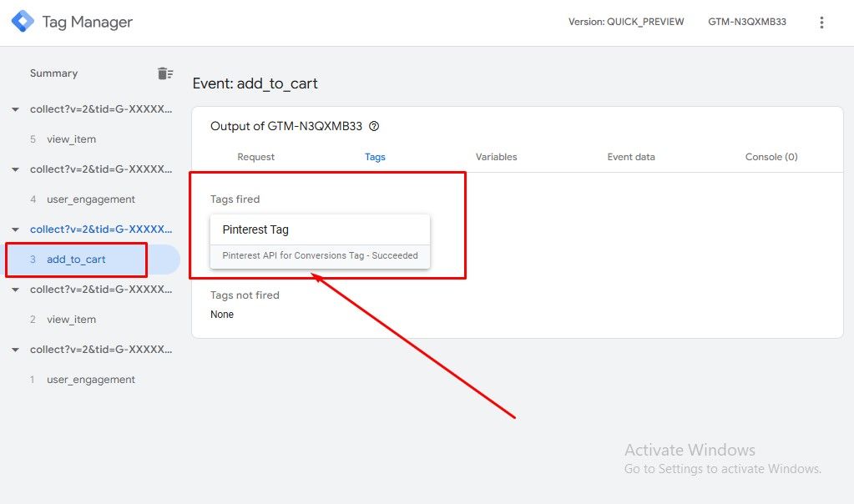
Task: Open the Variables tab
Action: pyautogui.click(x=496, y=157)
